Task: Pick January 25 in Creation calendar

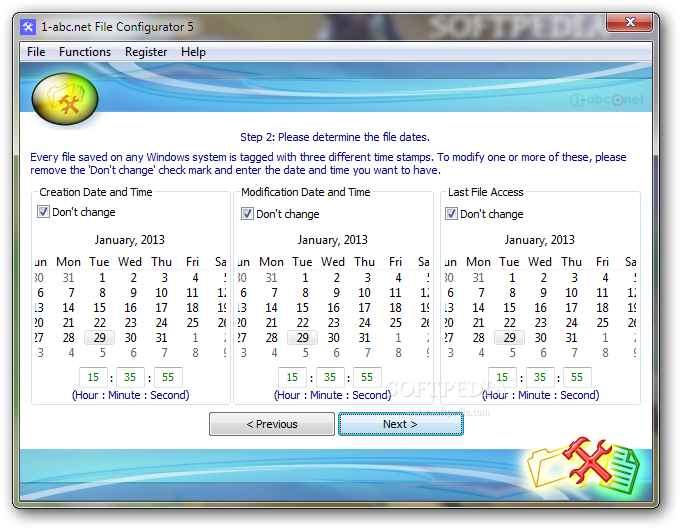Action: pyautogui.click(x=193, y=323)
